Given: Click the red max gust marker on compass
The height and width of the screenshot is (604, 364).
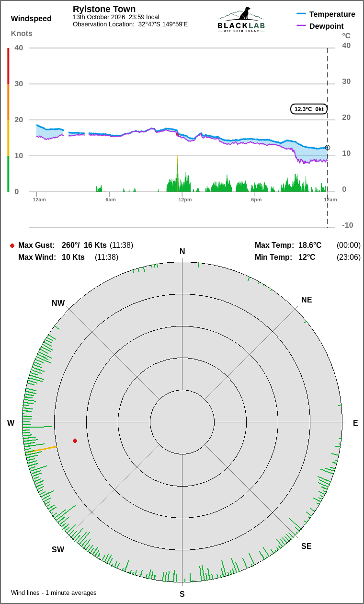Looking at the screenshot, I should 75,441.
